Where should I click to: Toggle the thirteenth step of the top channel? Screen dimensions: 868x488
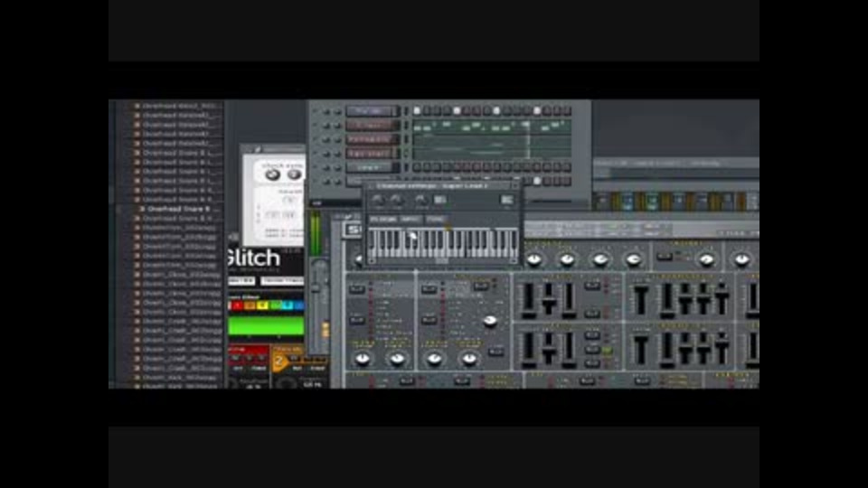click(x=536, y=111)
